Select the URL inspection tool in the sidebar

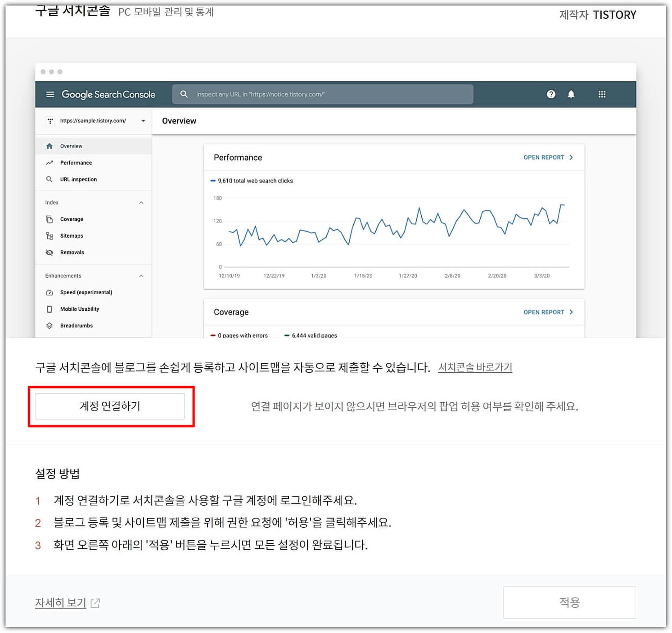click(x=78, y=179)
